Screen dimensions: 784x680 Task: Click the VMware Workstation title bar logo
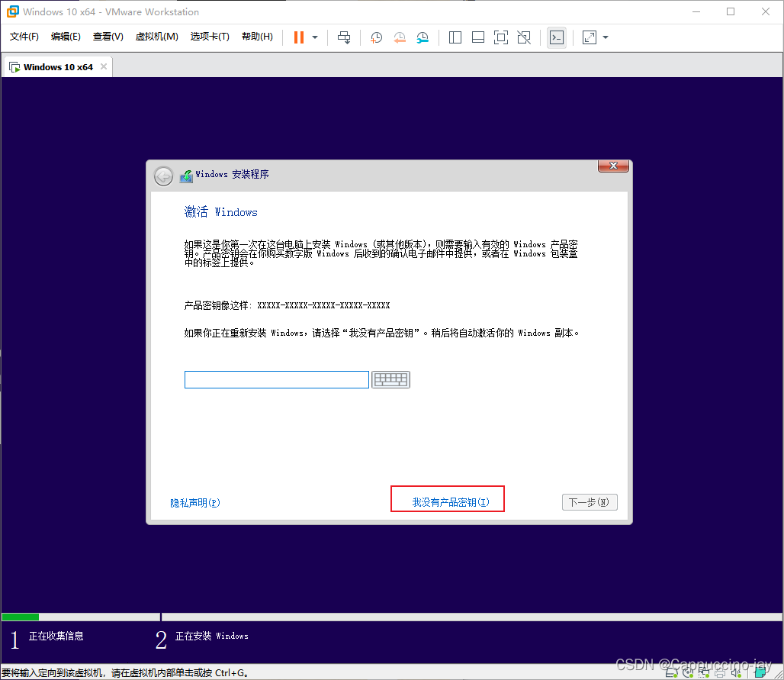[x=12, y=11]
